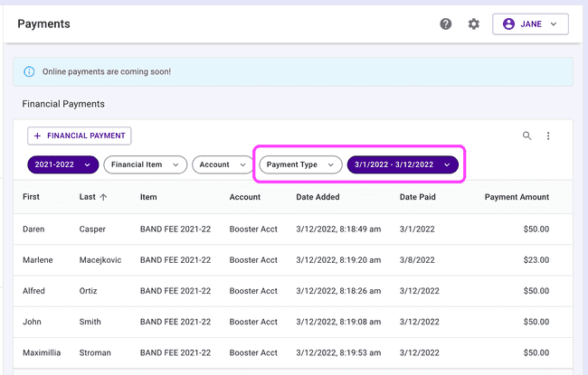The width and height of the screenshot is (588, 375).
Task: Open the Account filter dropdown
Action: [x=223, y=164]
